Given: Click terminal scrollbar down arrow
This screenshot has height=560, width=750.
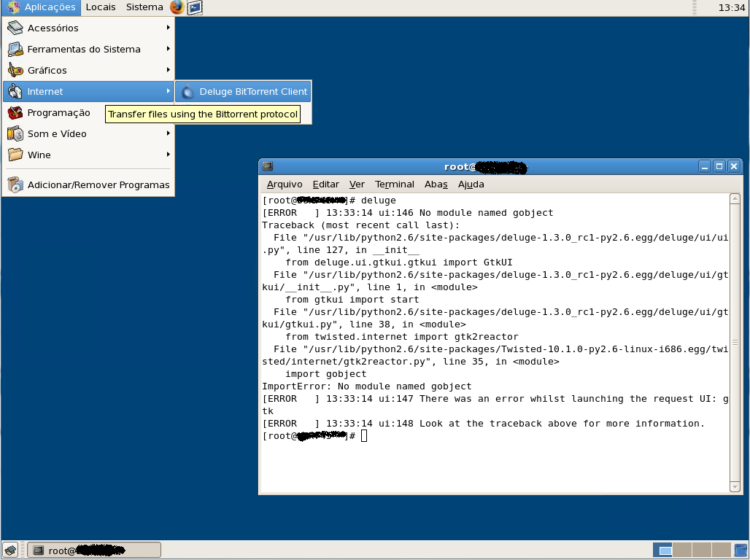Looking at the screenshot, I should click(x=735, y=487).
